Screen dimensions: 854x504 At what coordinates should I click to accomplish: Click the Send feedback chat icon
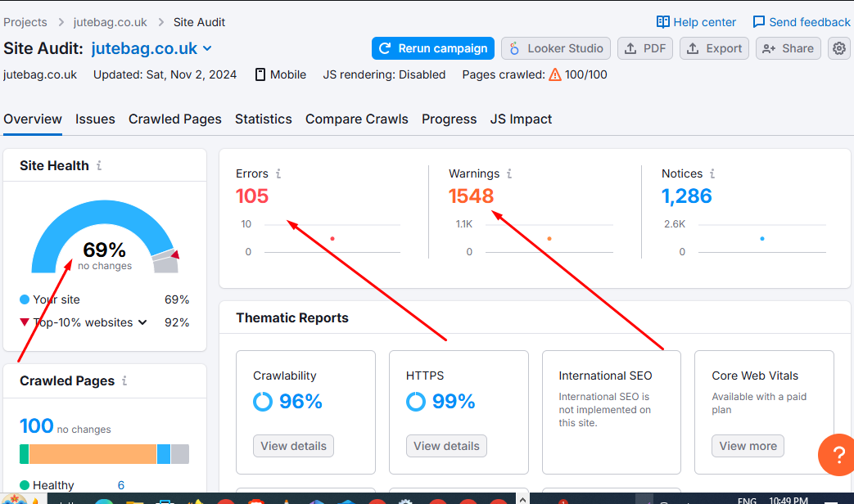coord(759,22)
